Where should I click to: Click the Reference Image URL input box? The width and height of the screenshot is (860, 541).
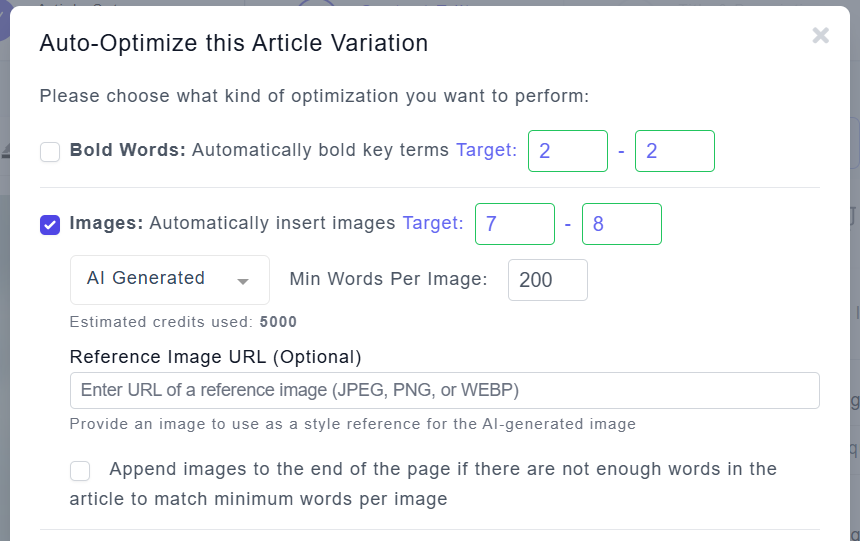[444, 390]
